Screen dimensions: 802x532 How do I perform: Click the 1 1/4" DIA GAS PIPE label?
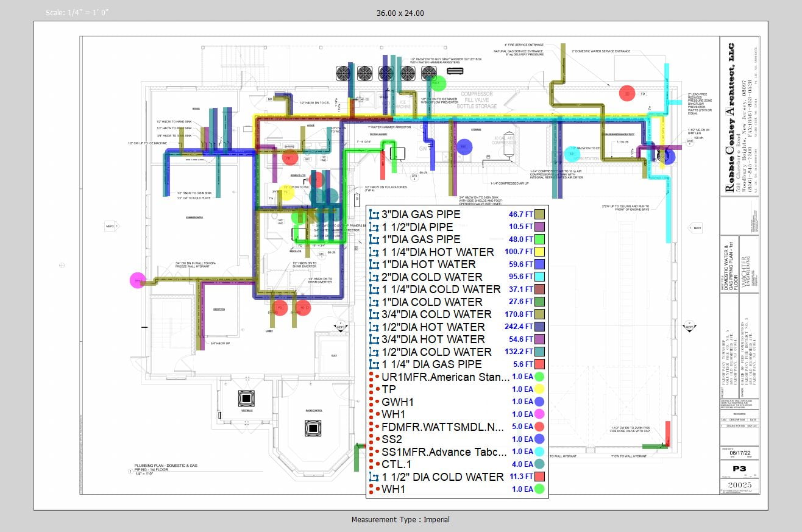[431, 364]
